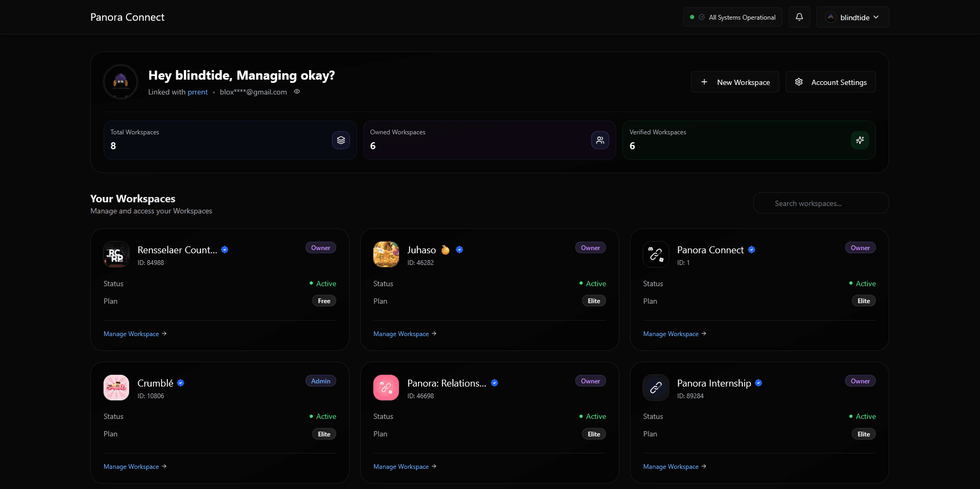Open the Juhaso workspace logo

pyautogui.click(x=386, y=254)
